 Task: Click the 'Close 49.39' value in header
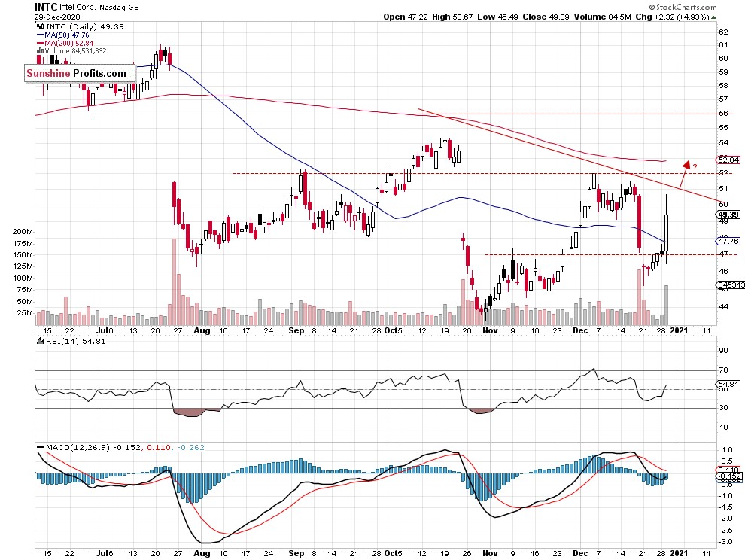546,17
